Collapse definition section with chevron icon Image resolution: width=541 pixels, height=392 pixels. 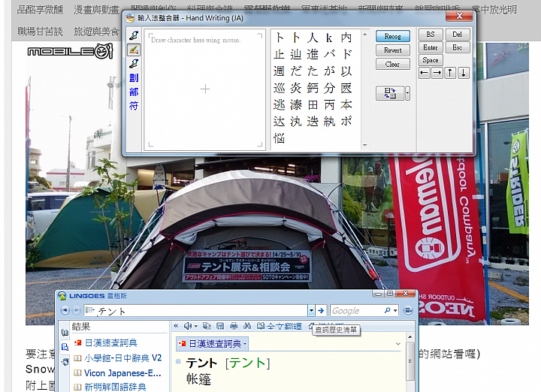click(397, 344)
